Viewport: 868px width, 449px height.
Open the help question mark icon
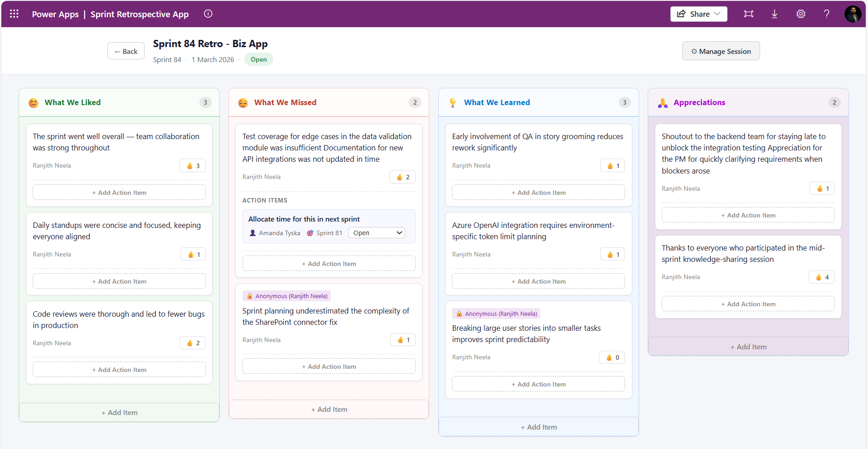(x=826, y=14)
